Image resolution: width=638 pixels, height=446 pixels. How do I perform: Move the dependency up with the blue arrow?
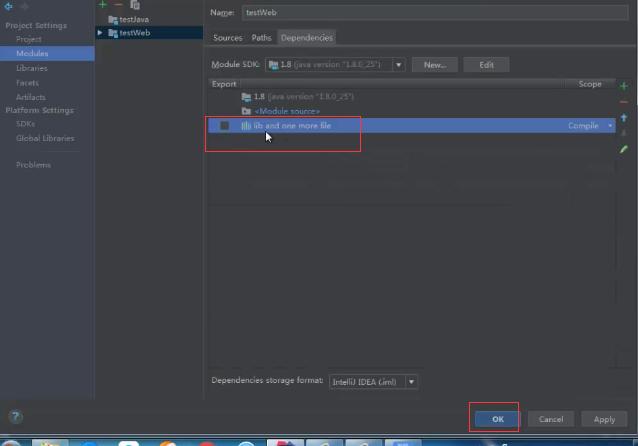click(x=624, y=118)
